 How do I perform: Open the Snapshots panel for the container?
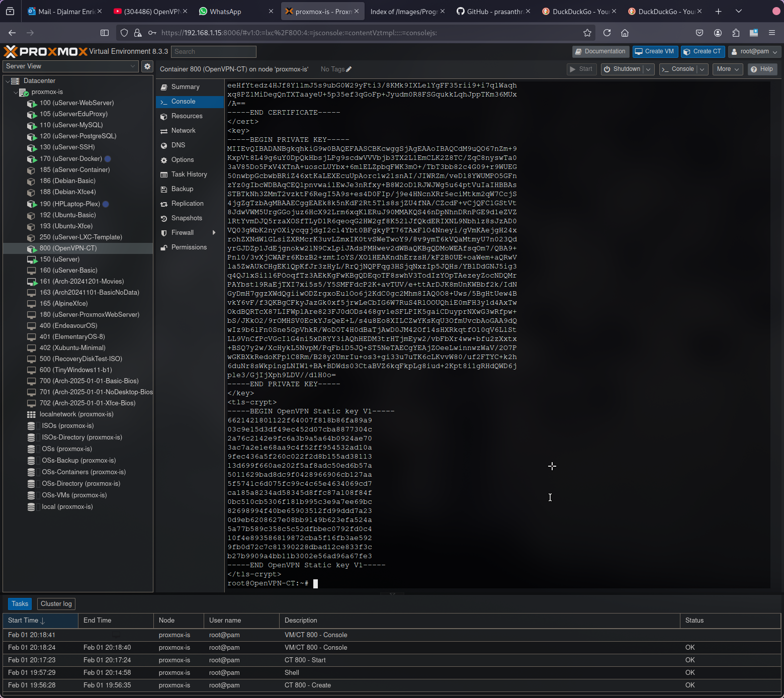point(186,218)
